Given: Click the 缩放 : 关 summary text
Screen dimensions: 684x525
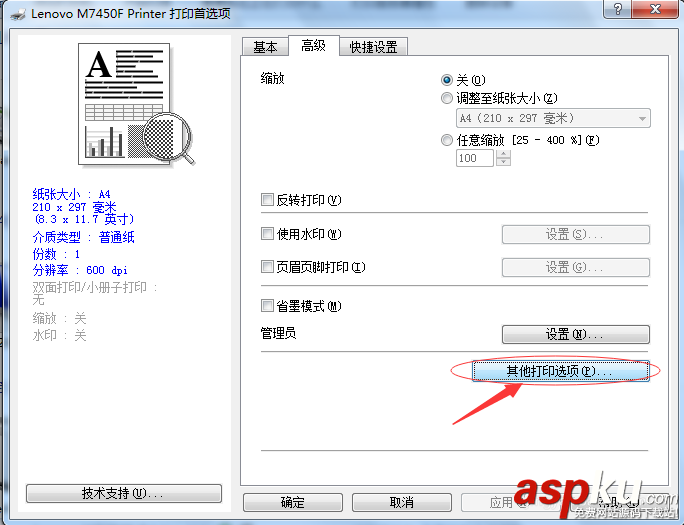Looking at the screenshot, I should tap(59, 318).
